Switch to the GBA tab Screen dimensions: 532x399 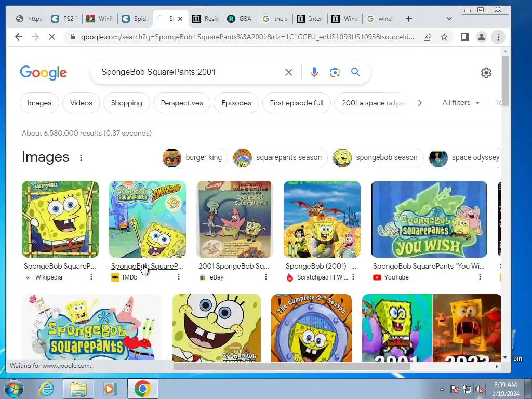tap(240, 19)
